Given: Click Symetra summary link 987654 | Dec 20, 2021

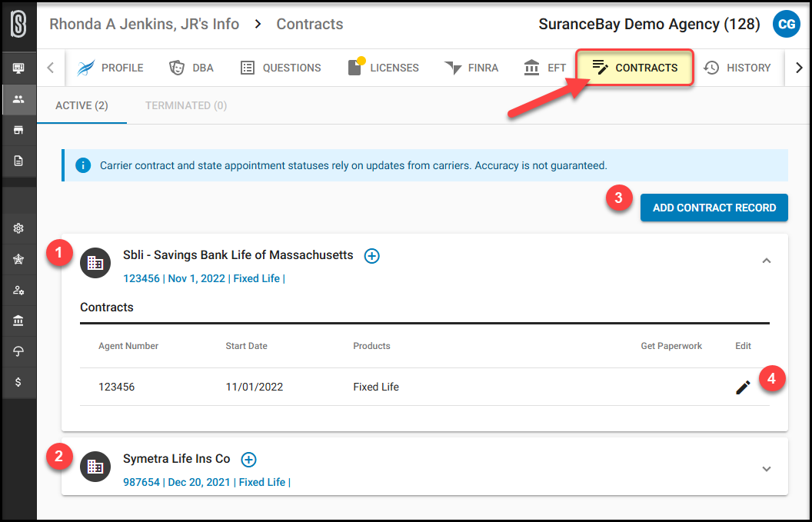Looking at the screenshot, I should coord(207,482).
